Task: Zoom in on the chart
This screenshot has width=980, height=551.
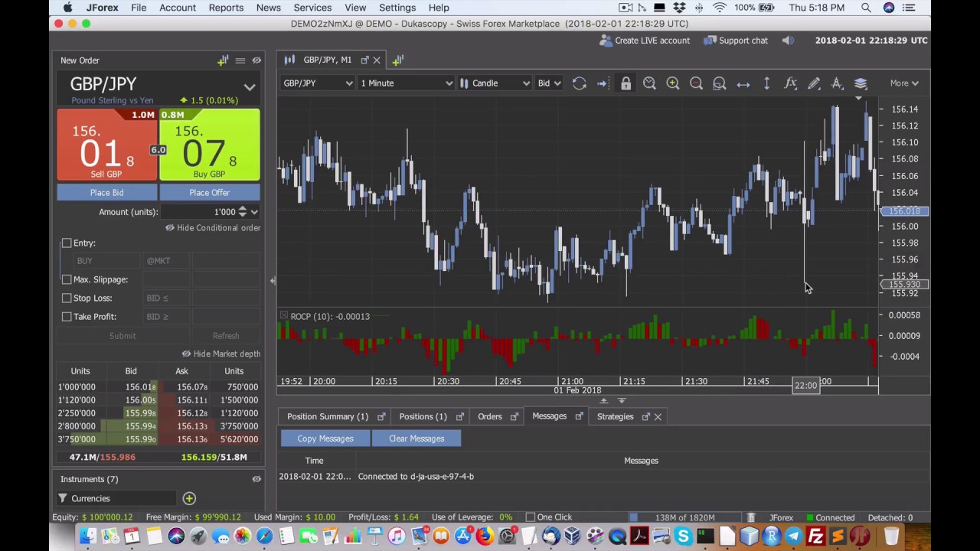Action: [x=673, y=83]
